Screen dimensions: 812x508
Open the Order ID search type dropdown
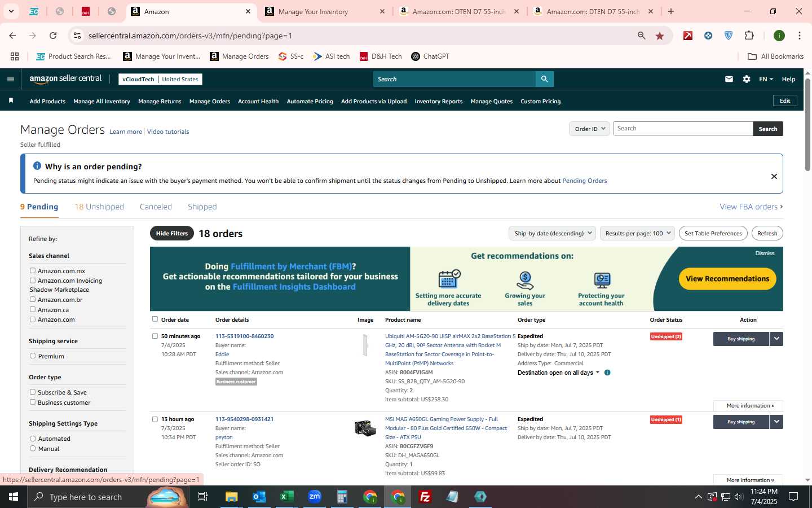click(x=589, y=129)
